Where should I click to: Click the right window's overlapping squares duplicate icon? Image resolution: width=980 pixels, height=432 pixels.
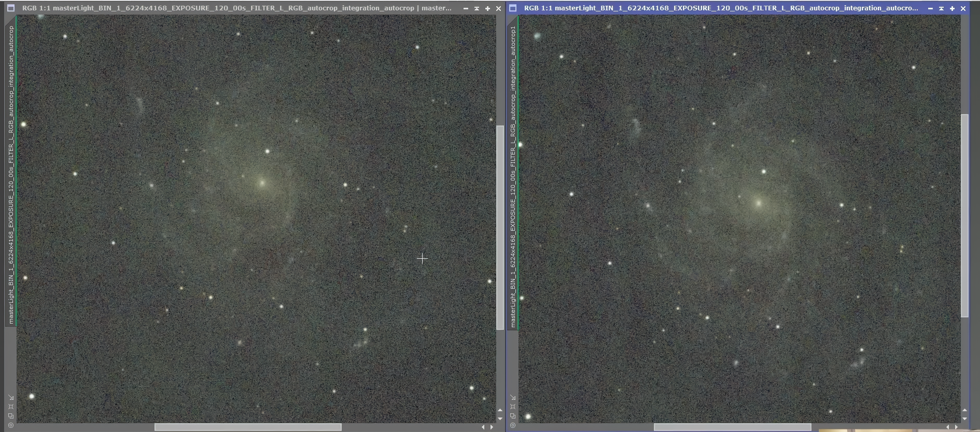tap(513, 416)
